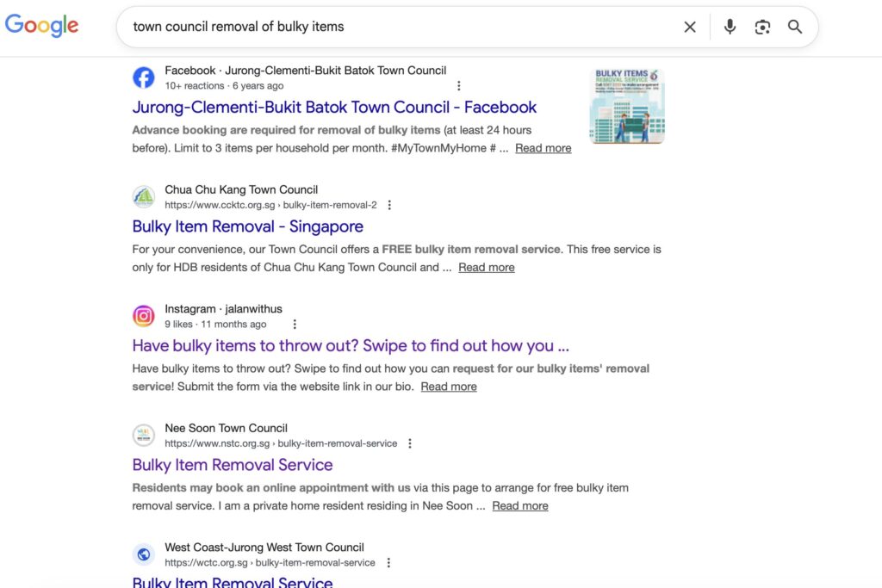882x588 pixels.
Task: Open Jurong-Clementi-Bukit Batok Town Council Facebook link
Action: [334, 108]
